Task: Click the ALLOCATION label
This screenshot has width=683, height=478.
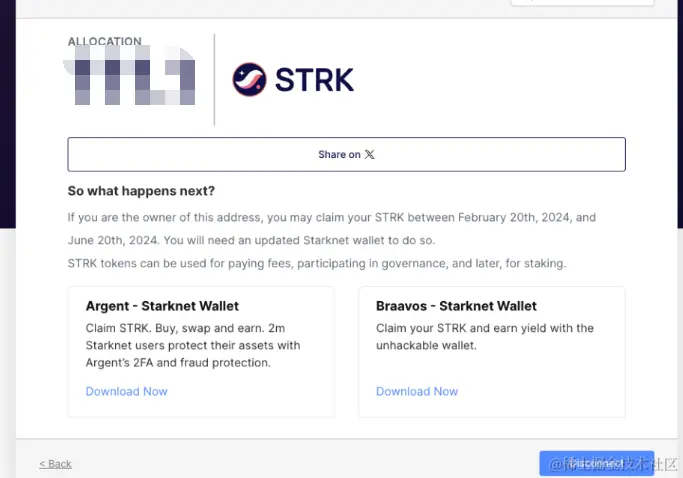Action: coord(104,42)
